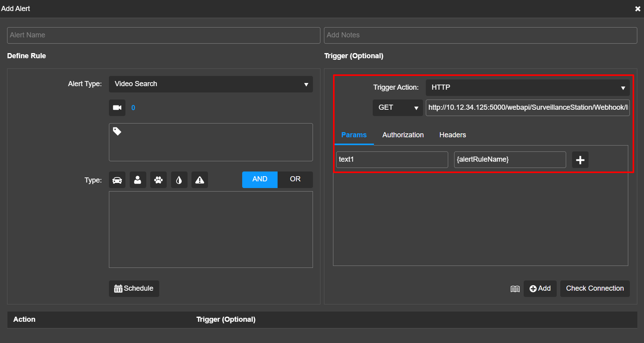Open the Alert Type dropdown
The height and width of the screenshot is (343, 644).
point(211,84)
